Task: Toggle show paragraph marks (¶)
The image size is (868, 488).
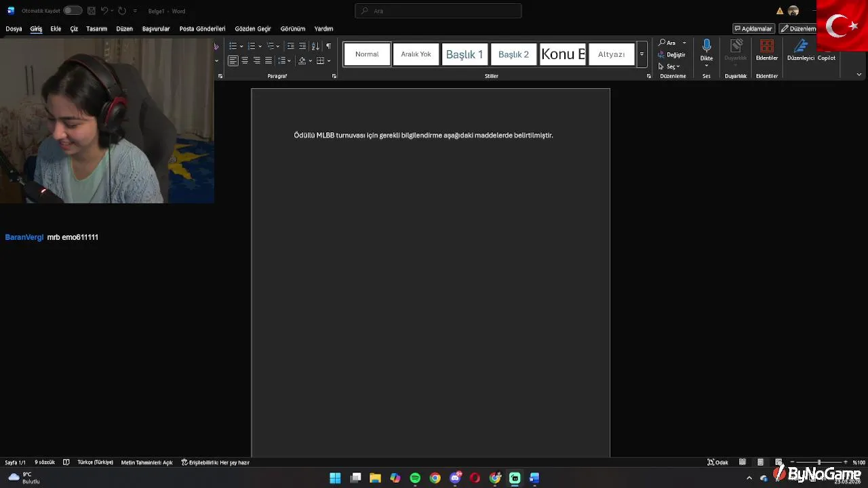Action: (329, 46)
